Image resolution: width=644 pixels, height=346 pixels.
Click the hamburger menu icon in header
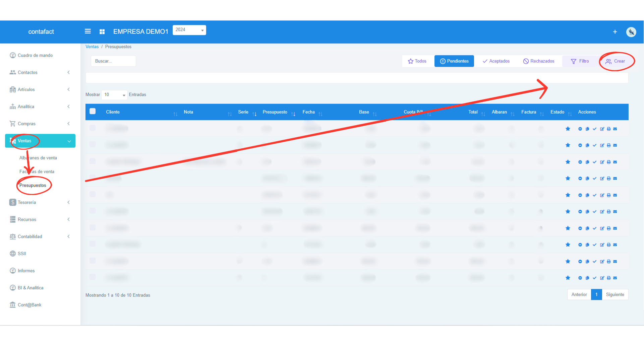click(88, 31)
